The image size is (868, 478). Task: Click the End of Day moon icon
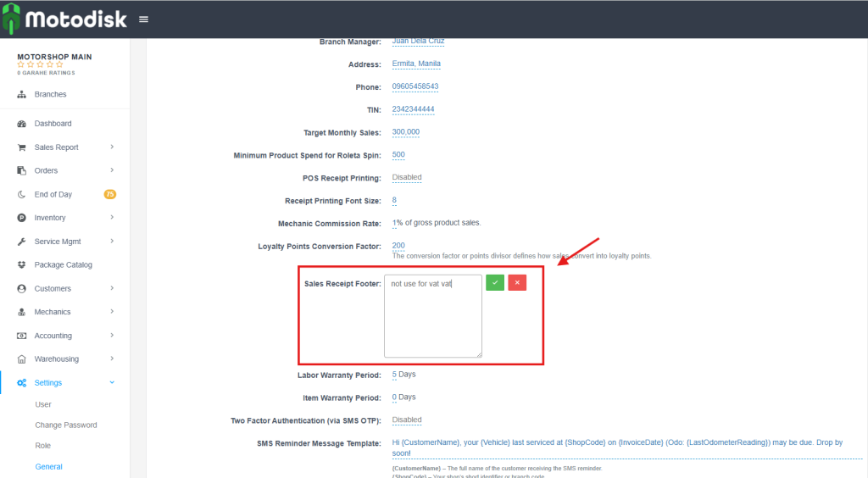22,195
